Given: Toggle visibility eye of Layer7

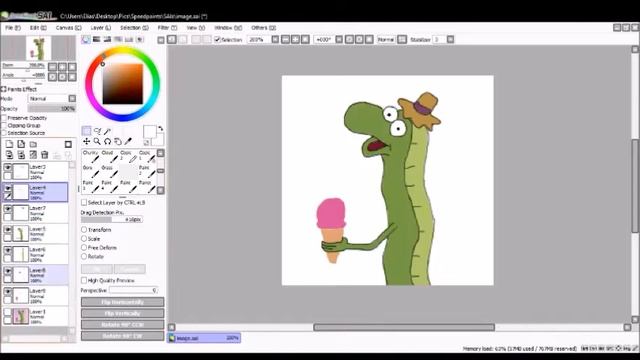Looking at the screenshot, I should (x=7, y=209).
